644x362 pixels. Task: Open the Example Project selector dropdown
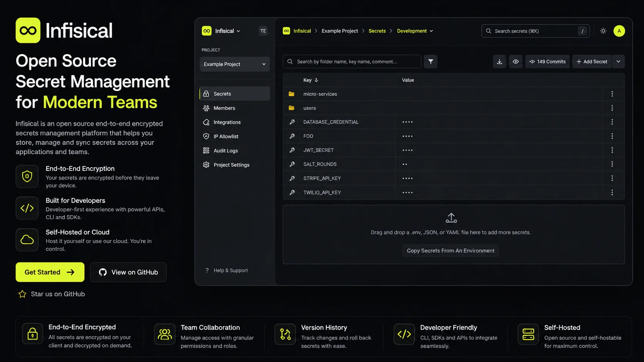point(235,64)
